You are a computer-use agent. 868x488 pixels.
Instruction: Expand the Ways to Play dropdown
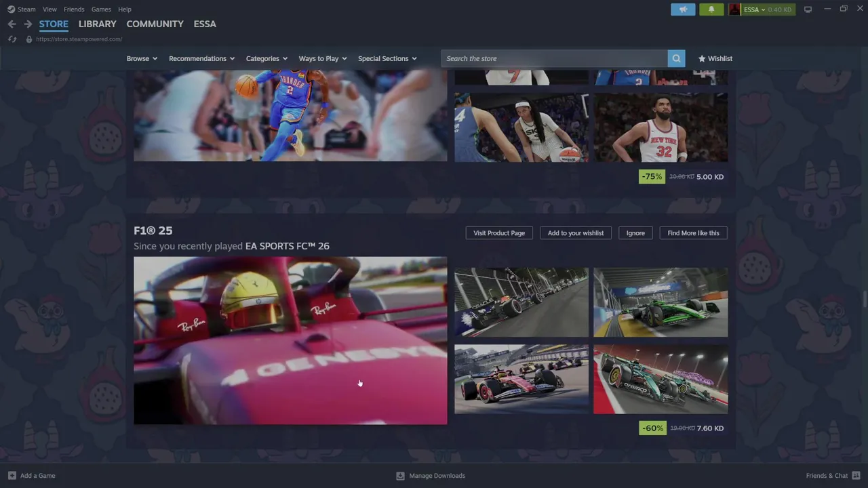point(323,58)
